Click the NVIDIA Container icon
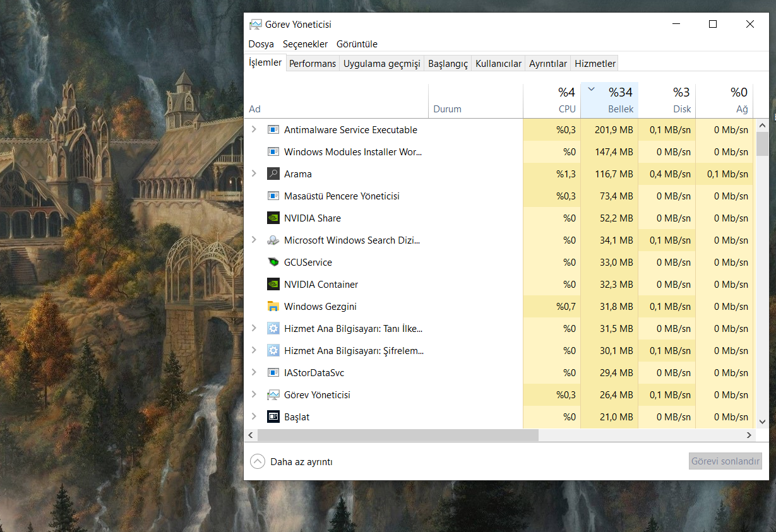 point(273,285)
